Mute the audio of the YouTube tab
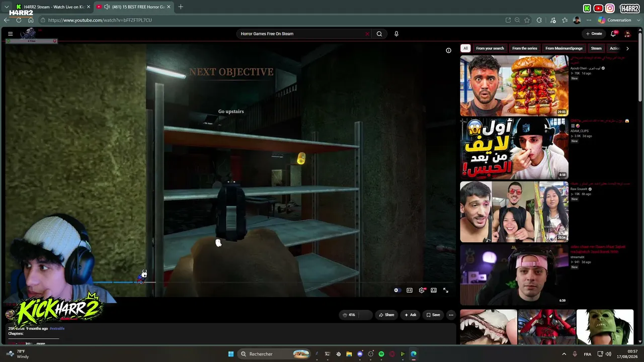644x362 pixels. tap(107, 7)
